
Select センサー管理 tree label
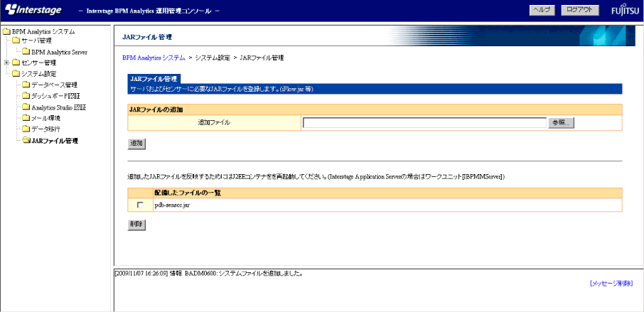click(x=39, y=63)
